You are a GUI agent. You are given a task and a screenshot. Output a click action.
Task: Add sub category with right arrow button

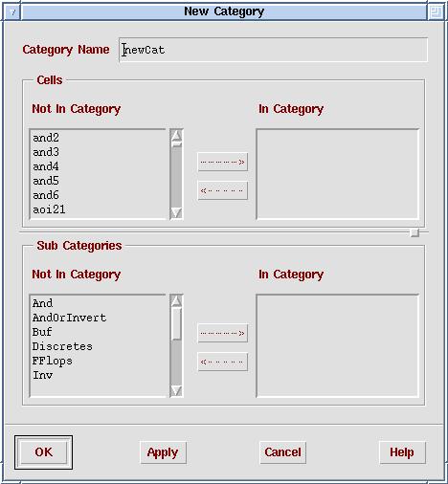[x=223, y=333]
